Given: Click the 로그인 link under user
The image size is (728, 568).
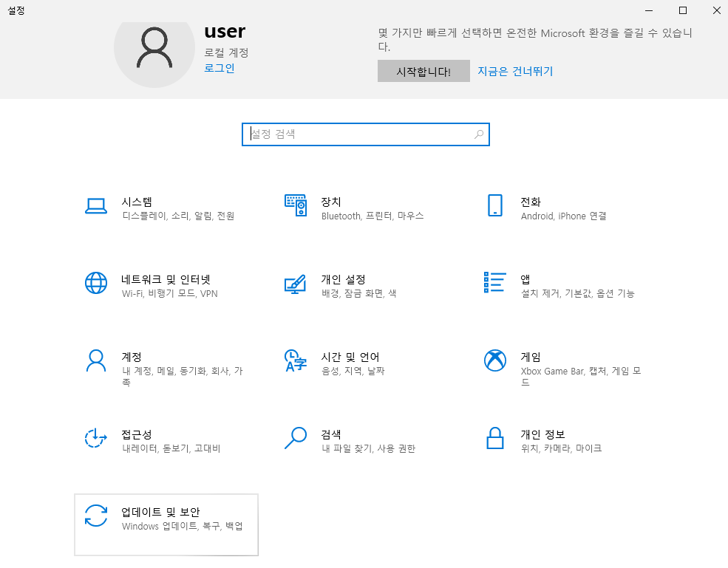Looking at the screenshot, I should pyautogui.click(x=220, y=68).
